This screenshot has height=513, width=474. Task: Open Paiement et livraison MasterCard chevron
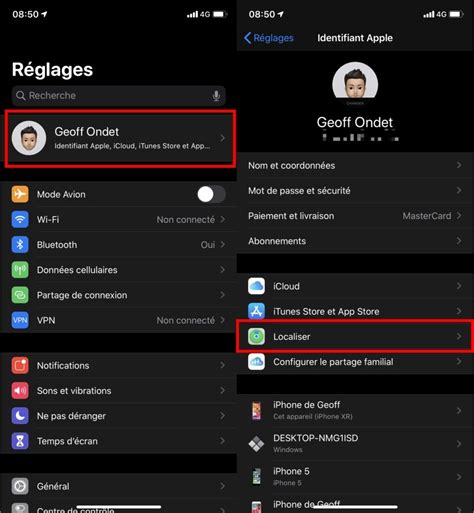459,216
